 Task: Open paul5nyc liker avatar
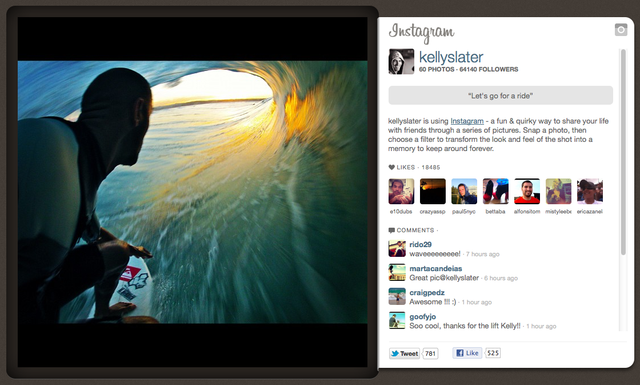coord(464,191)
